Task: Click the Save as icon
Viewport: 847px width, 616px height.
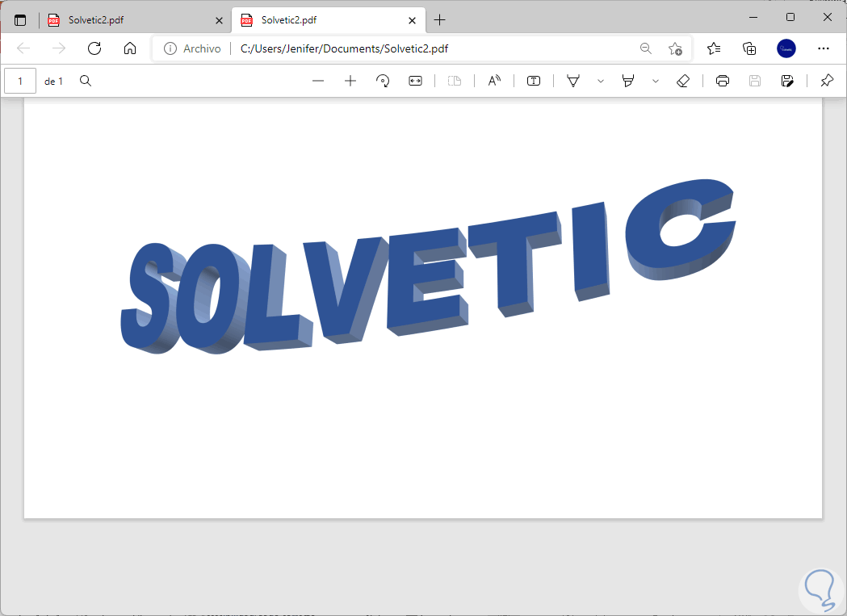Action: point(787,81)
